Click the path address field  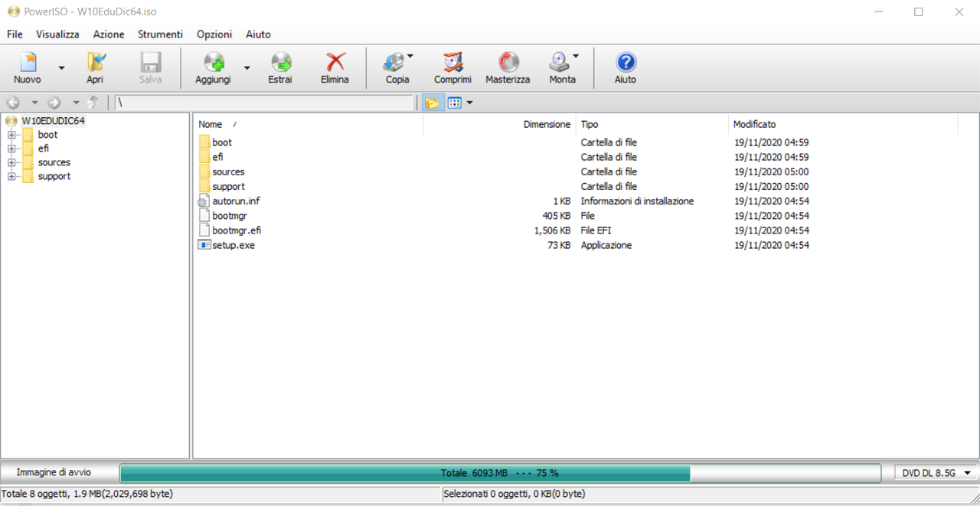(x=264, y=103)
